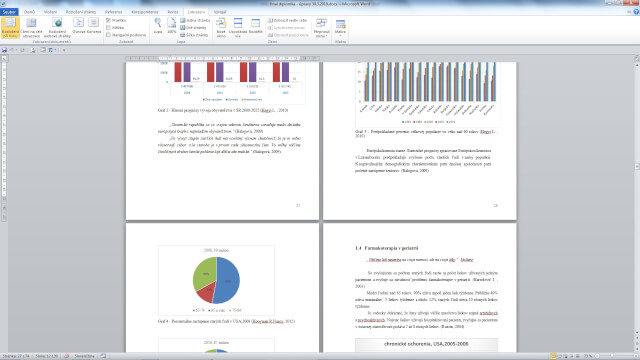Click the One Page (Jedna stránka) button

pyautogui.click(x=195, y=20)
